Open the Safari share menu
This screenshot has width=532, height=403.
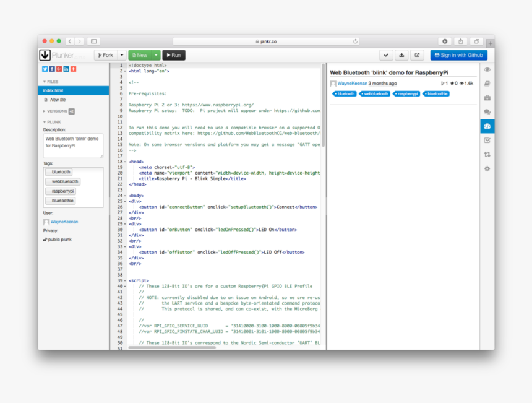click(x=460, y=41)
